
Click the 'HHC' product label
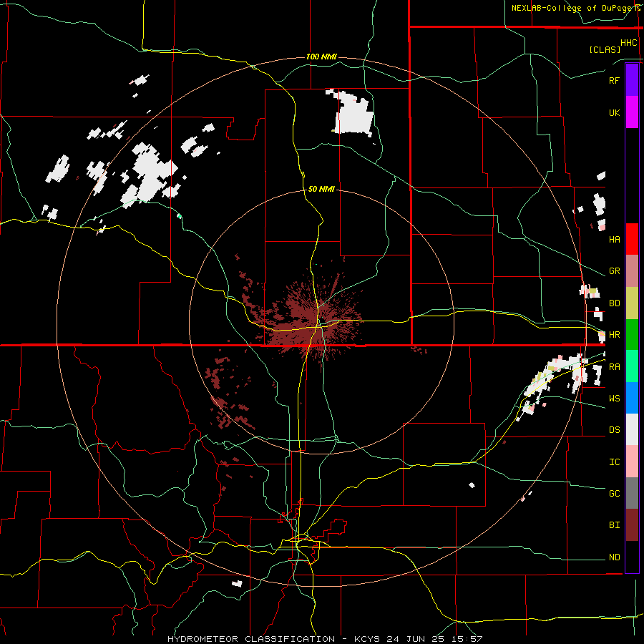pyautogui.click(x=629, y=43)
